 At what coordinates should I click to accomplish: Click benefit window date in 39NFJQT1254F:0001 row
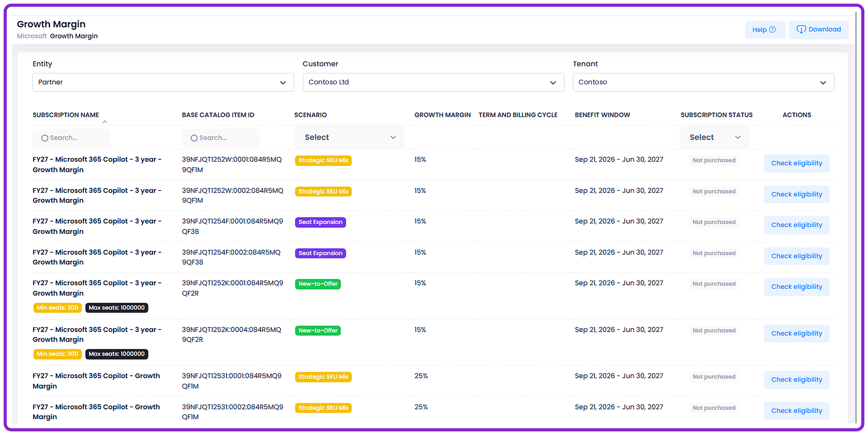(x=619, y=221)
